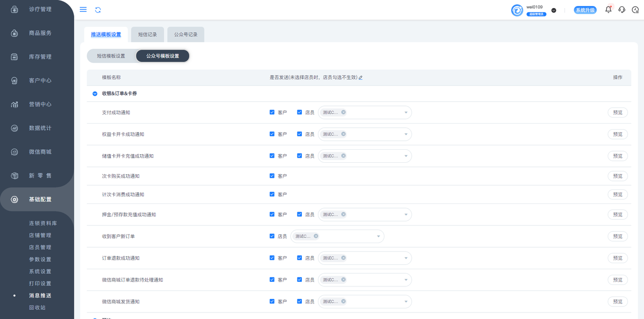This screenshot has width=644, height=319.
Task: Open 连锁资料库 in sidebar submenu
Action: pos(43,223)
